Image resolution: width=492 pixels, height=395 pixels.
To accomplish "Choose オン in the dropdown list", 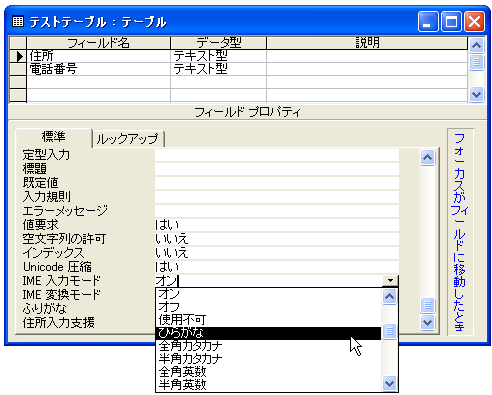I will 268,294.
